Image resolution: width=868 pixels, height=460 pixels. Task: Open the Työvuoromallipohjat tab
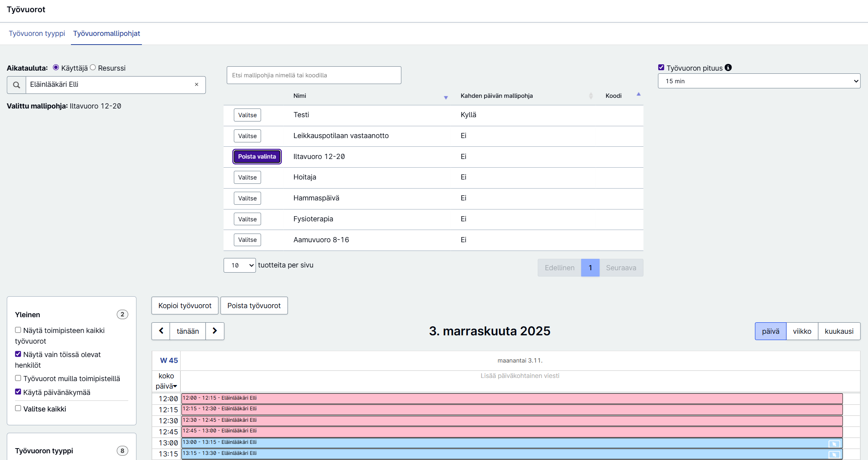point(106,34)
